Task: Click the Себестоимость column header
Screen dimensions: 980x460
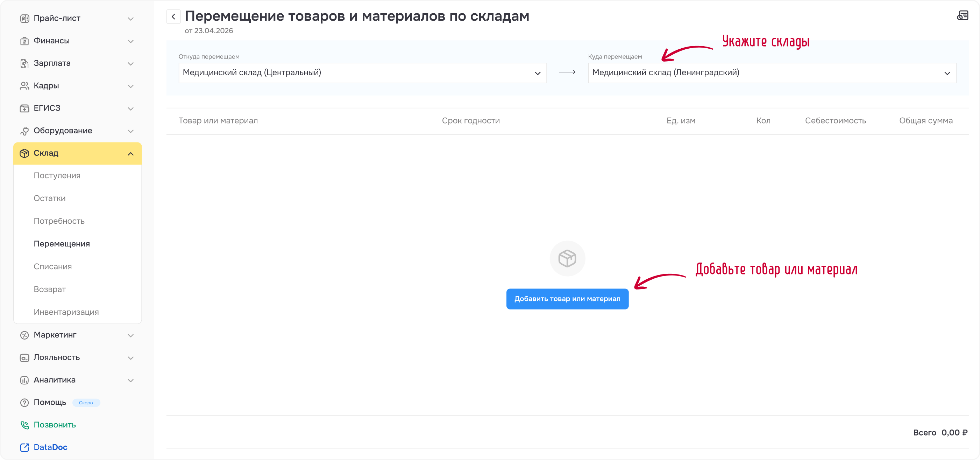Action: coord(836,121)
